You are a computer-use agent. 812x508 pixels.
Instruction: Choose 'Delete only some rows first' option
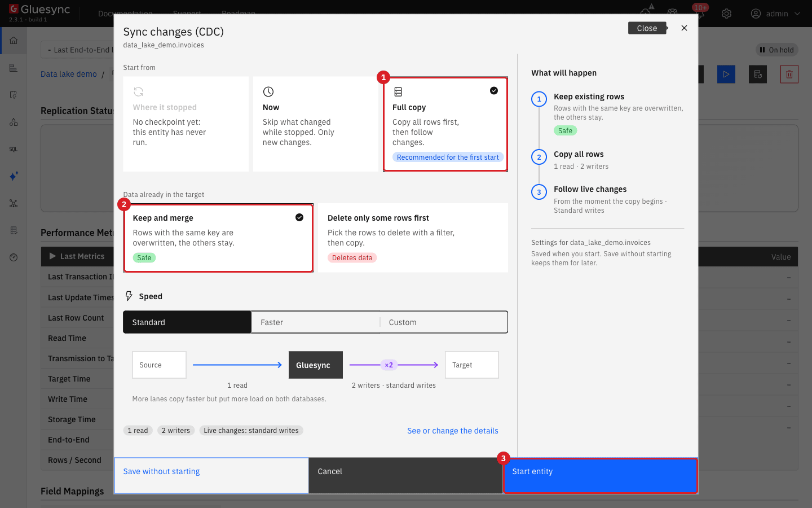click(x=413, y=238)
